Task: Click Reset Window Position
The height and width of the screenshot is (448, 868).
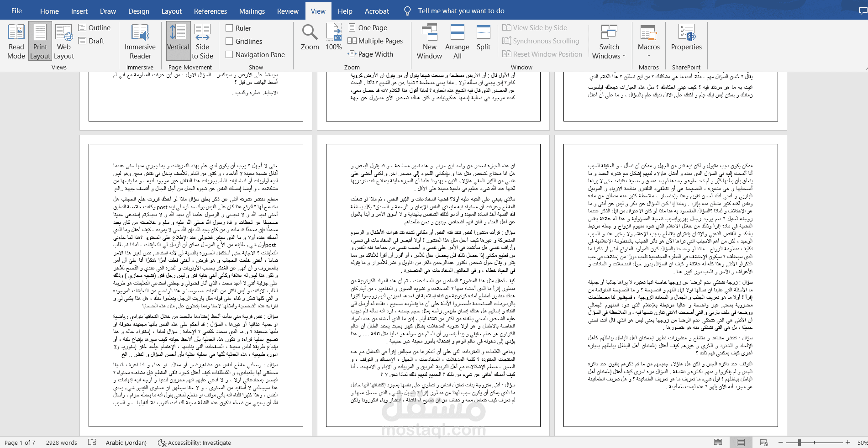Action: (x=542, y=54)
